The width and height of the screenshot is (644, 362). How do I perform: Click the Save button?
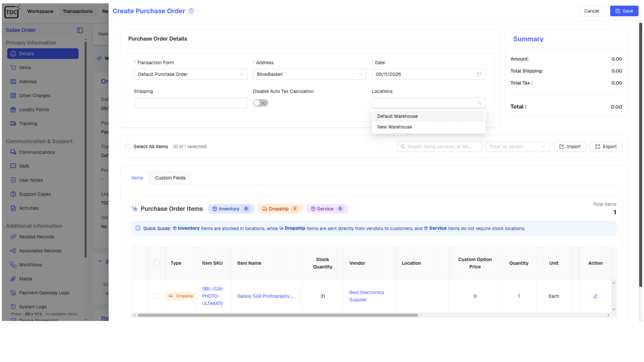(624, 11)
